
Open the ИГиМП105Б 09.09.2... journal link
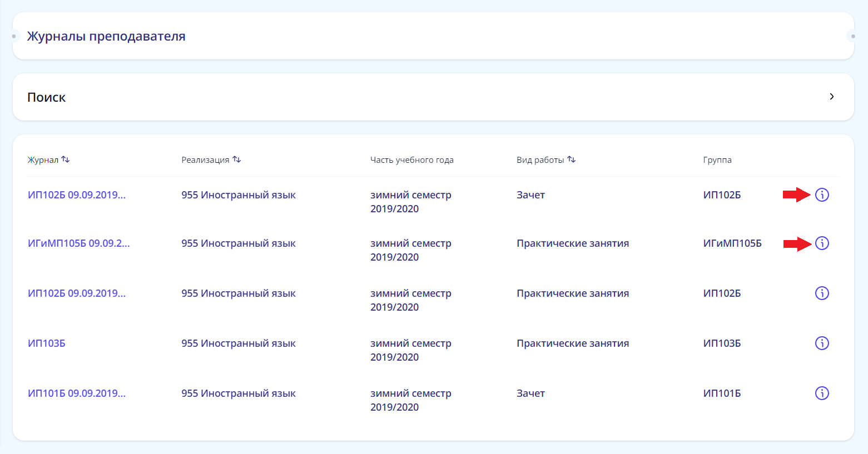pos(78,243)
